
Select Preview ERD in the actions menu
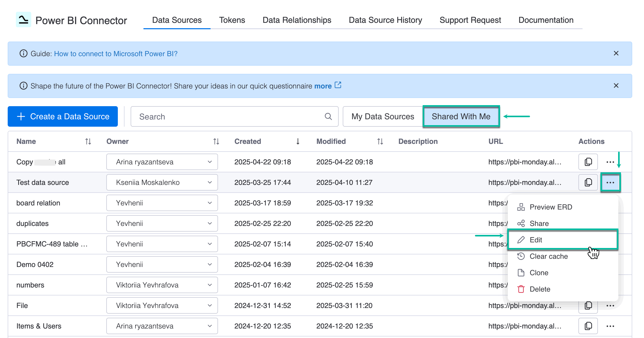(x=551, y=207)
